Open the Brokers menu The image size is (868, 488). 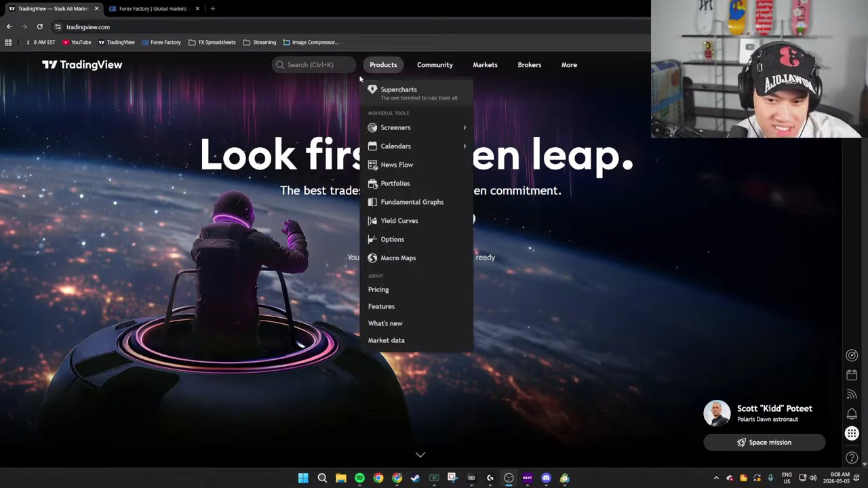pyautogui.click(x=530, y=65)
